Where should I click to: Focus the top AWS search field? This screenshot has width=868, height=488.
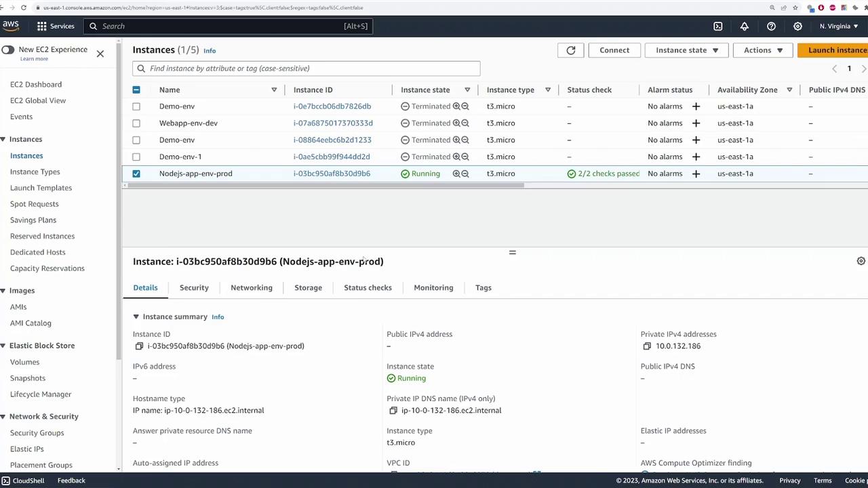coord(228,26)
